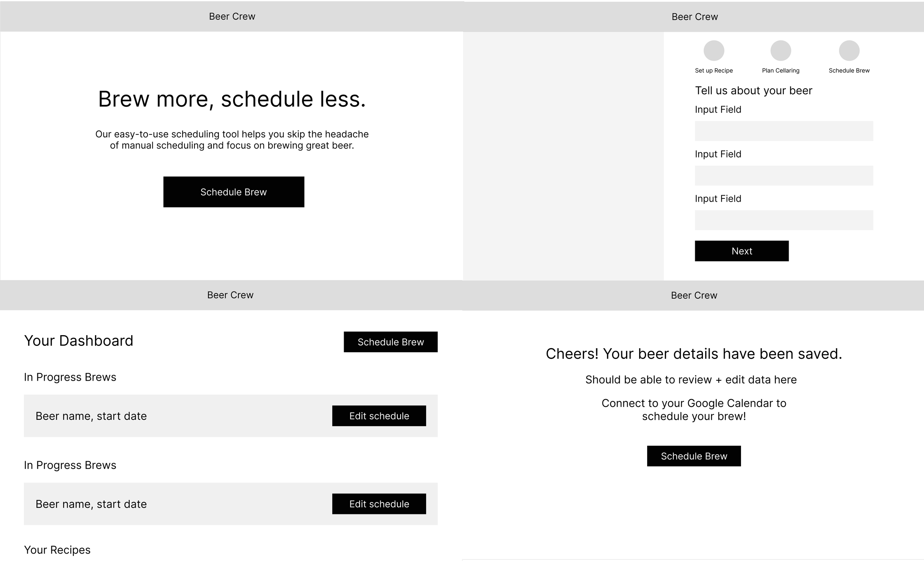Select the Set up Recipe step label
The image size is (924, 561).
(x=714, y=71)
